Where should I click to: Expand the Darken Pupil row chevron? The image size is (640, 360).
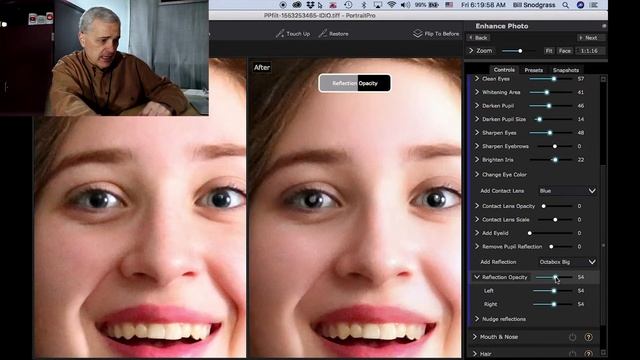(x=476, y=106)
